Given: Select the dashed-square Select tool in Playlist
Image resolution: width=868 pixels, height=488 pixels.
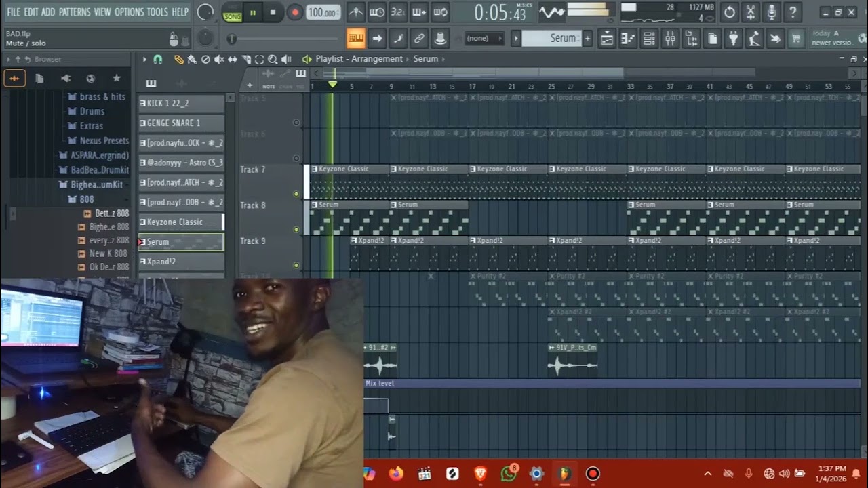Looking at the screenshot, I should [x=259, y=60].
